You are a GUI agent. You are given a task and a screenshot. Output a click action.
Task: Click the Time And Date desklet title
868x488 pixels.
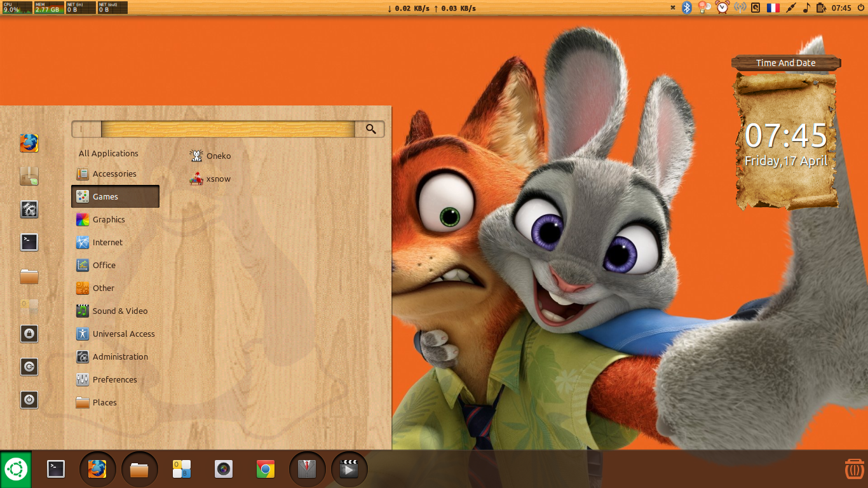click(786, 63)
